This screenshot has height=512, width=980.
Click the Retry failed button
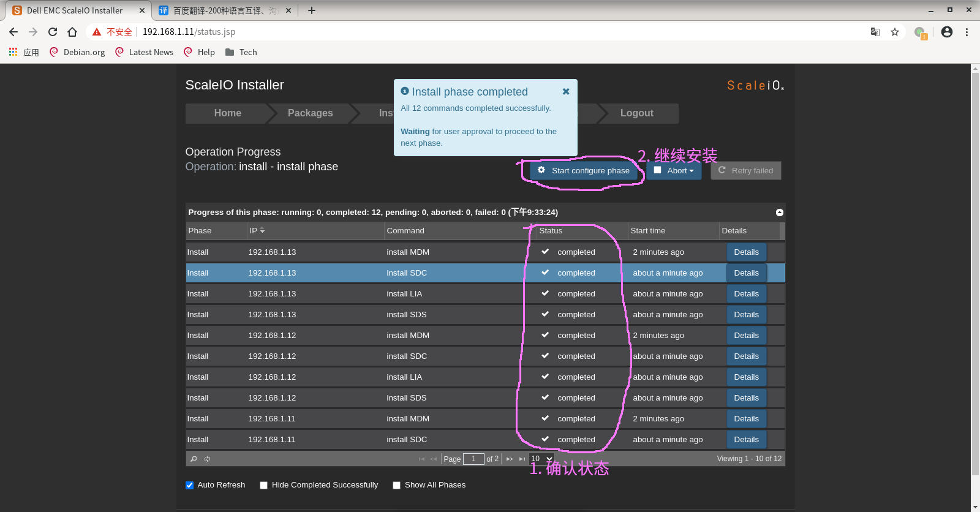tap(745, 171)
